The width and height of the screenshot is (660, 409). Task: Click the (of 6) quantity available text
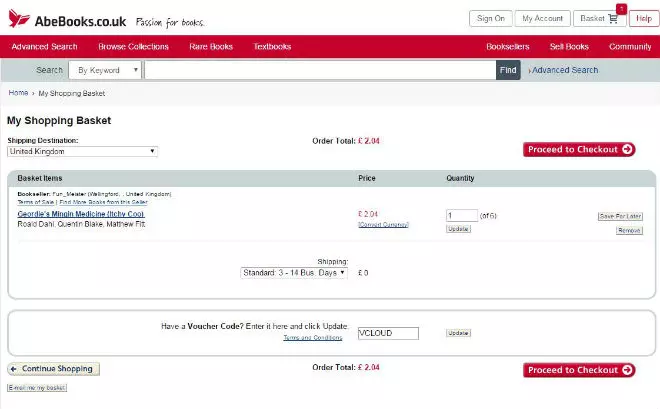click(488, 216)
